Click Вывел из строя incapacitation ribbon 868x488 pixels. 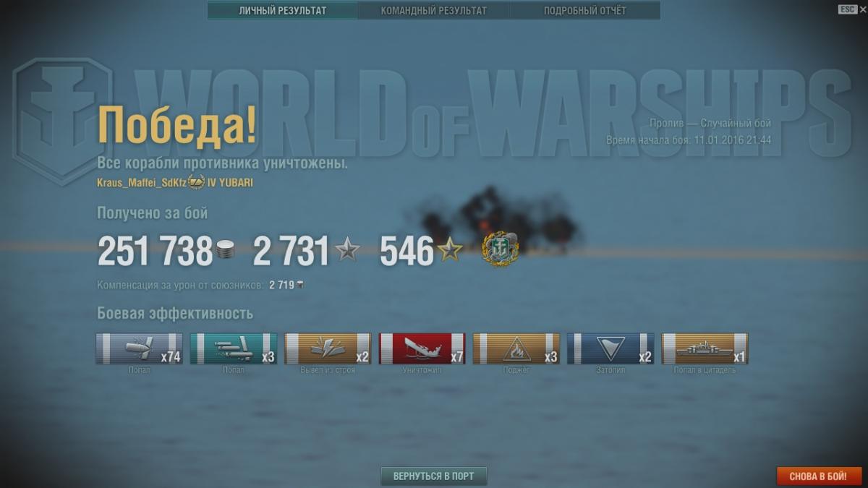point(328,348)
